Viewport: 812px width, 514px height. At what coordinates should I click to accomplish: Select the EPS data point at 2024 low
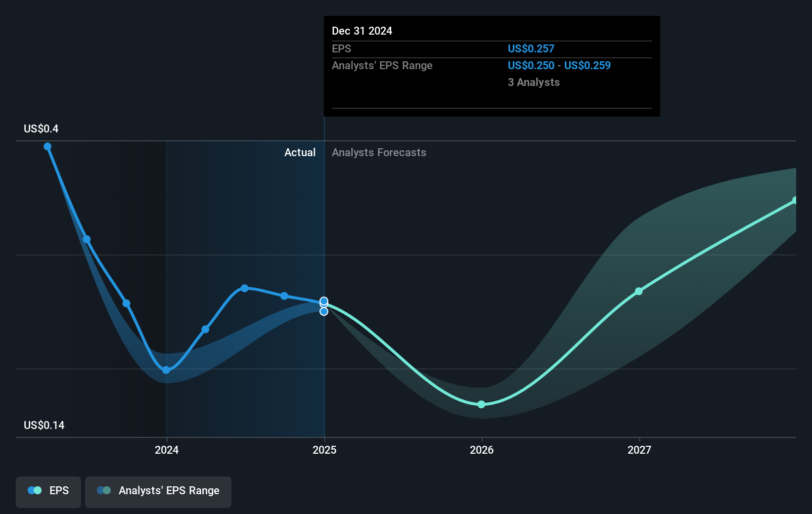tap(166, 370)
